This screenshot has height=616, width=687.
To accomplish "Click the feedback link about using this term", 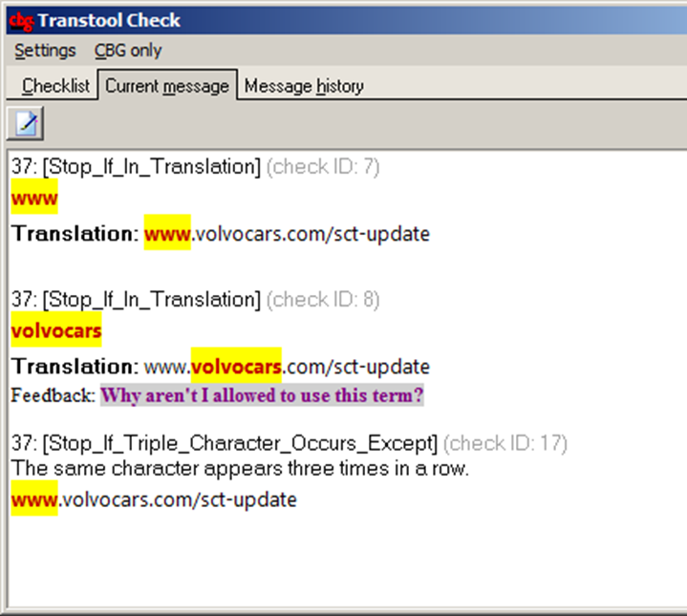I will point(262,395).
